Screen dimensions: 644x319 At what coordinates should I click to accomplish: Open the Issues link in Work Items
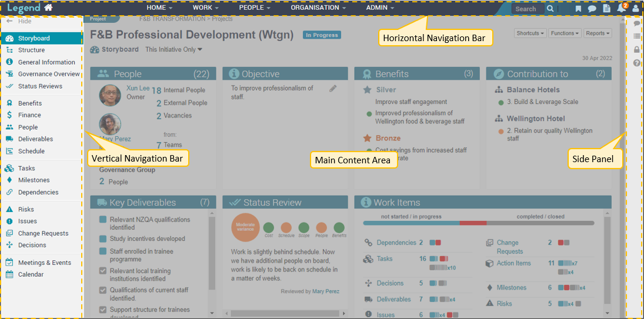(386, 315)
